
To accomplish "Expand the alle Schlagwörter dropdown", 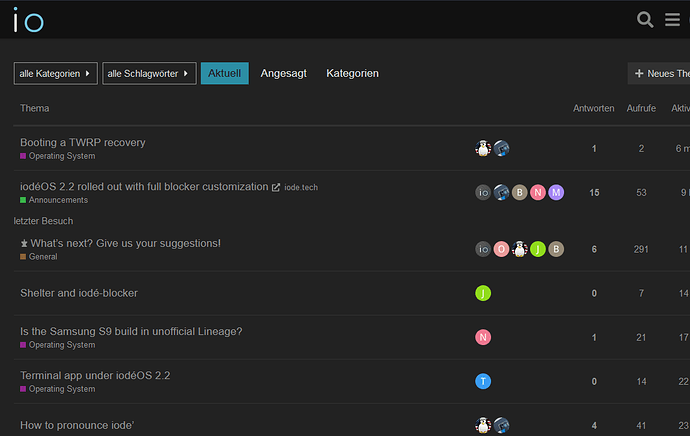I will click(149, 73).
